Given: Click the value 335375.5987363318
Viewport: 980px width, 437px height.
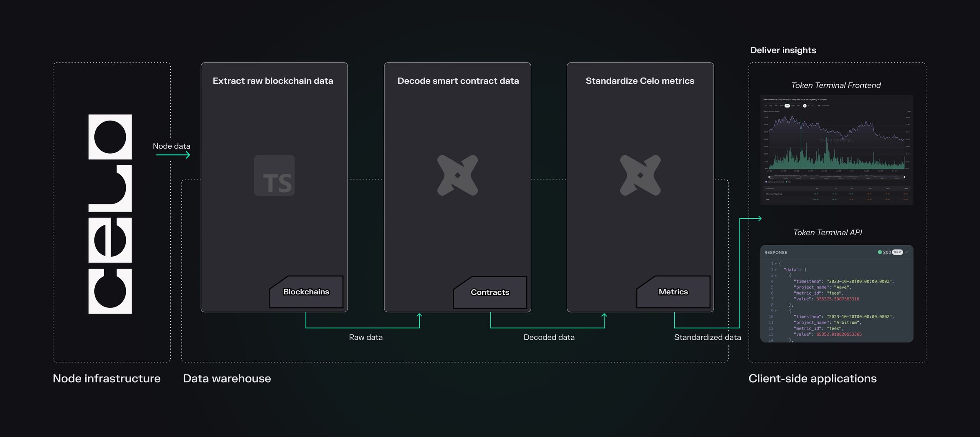Looking at the screenshot, I should point(838,299).
